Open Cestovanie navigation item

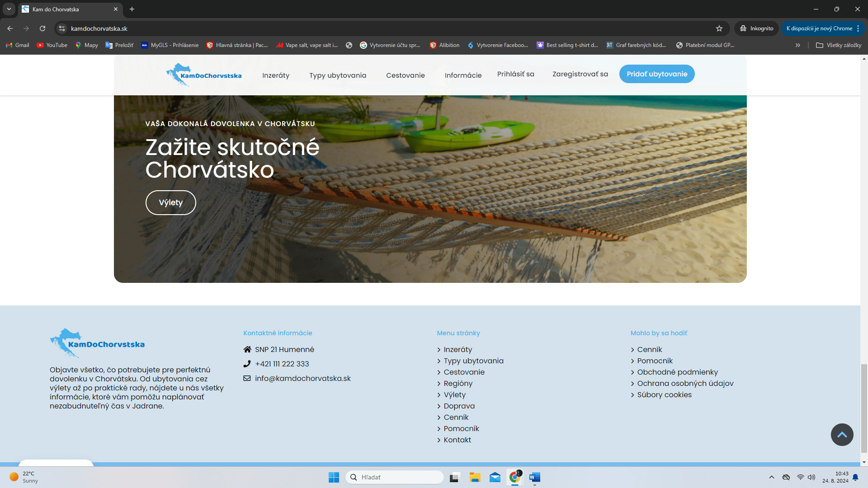coord(406,75)
